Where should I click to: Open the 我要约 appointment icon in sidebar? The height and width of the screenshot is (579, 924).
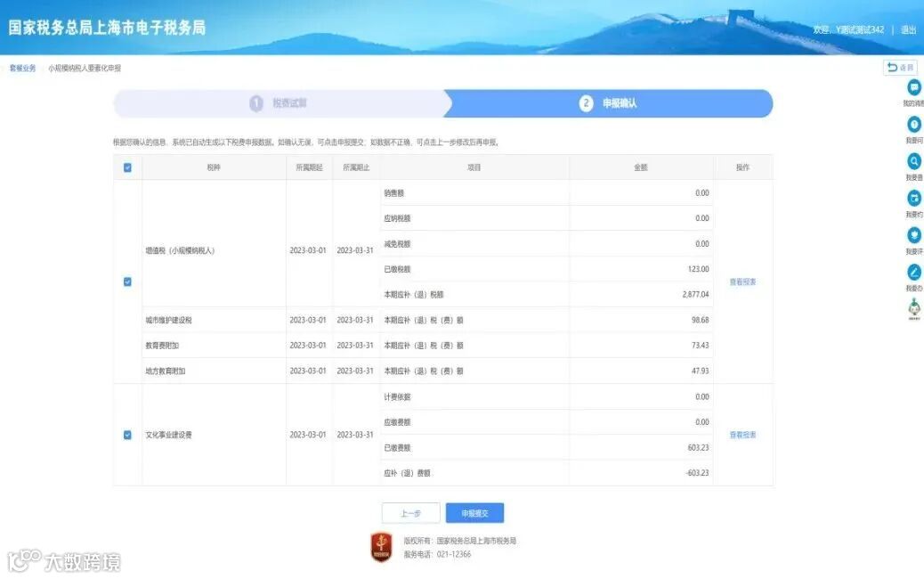click(x=913, y=198)
